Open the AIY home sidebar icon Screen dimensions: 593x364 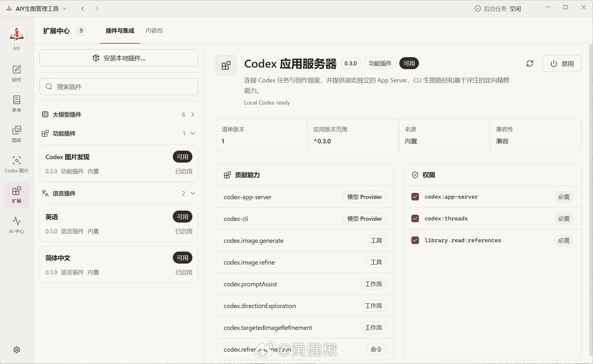pos(16,39)
